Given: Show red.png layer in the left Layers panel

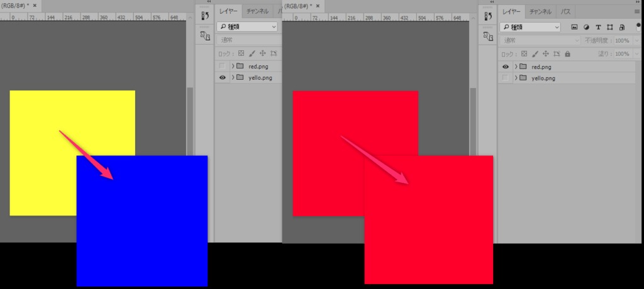Looking at the screenshot, I should 221,66.
